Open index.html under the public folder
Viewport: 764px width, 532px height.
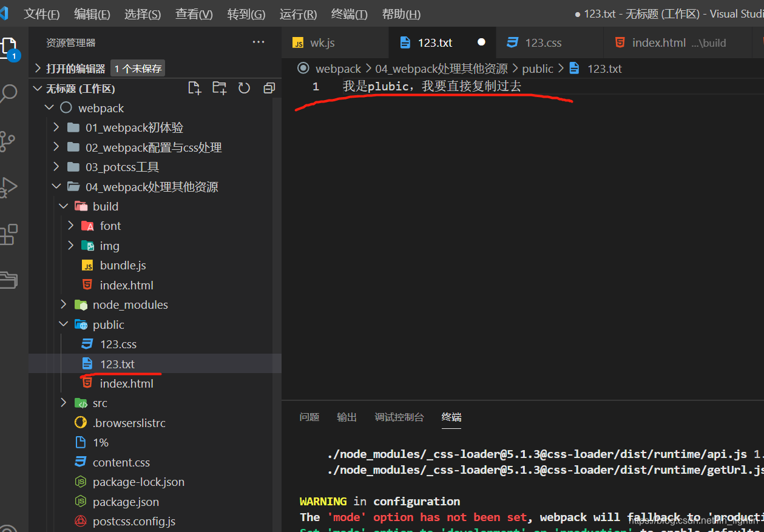tap(155, 383)
